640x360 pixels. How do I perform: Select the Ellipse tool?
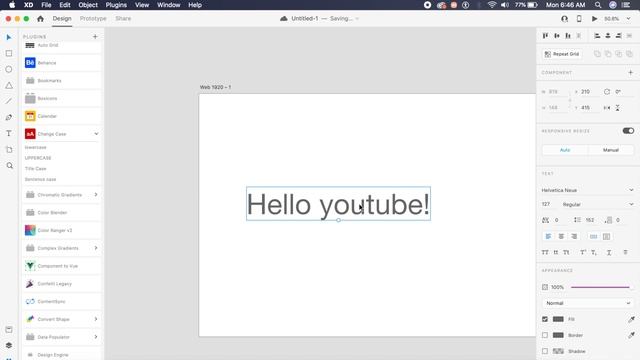[x=9, y=69]
